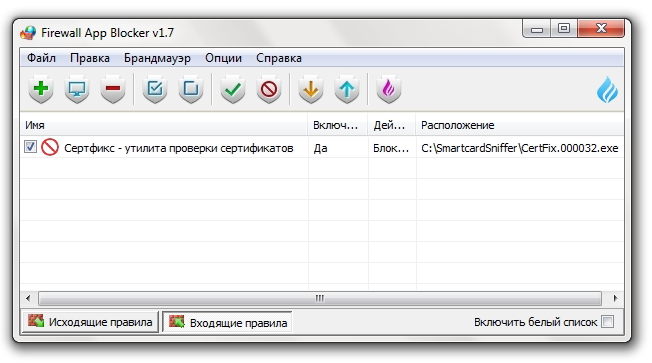The image size is (652, 363).
Task: Close the Firewall App Blocker window
Action: 601,29
